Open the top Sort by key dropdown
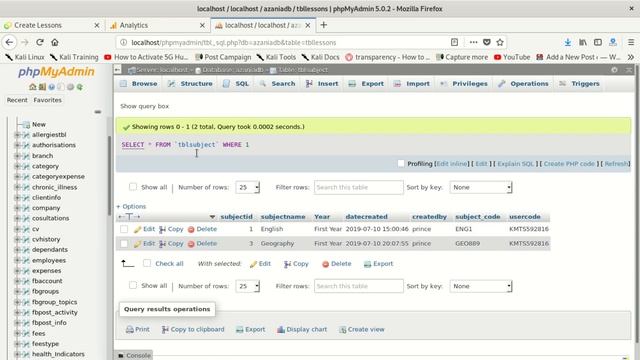 pyautogui.click(x=481, y=187)
